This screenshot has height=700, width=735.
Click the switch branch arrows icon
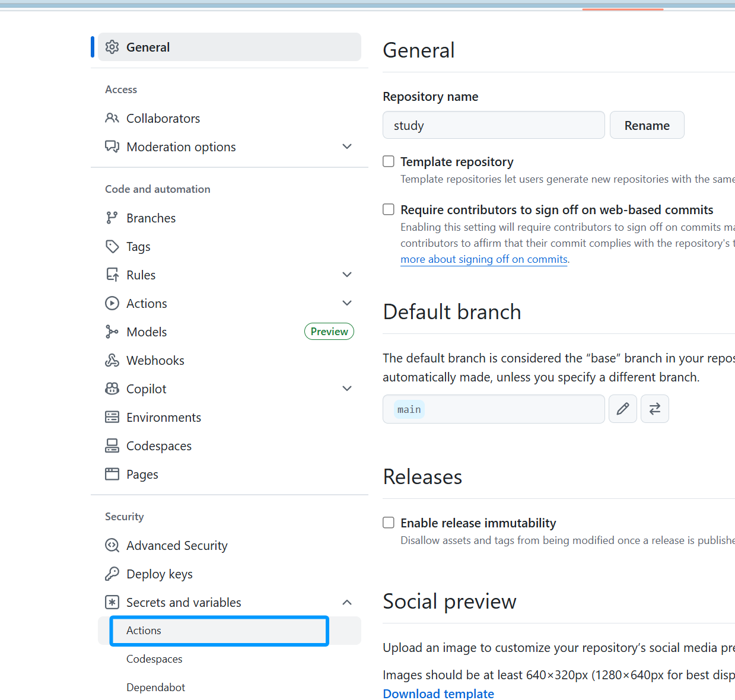pos(654,409)
